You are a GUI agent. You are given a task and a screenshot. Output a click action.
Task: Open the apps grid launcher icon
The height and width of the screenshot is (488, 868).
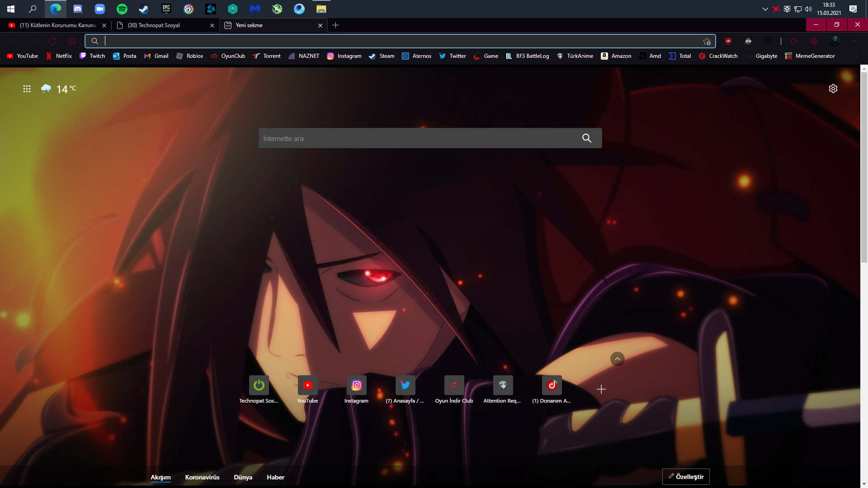click(x=27, y=89)
